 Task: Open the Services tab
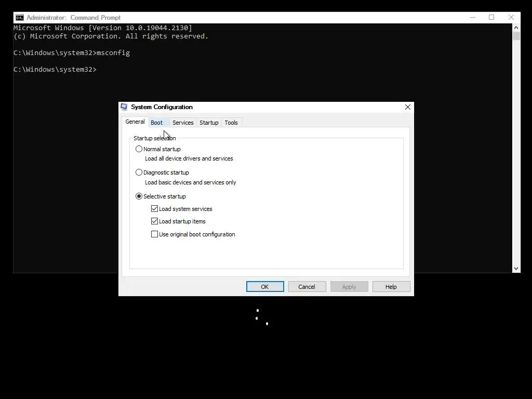[183, 123]
